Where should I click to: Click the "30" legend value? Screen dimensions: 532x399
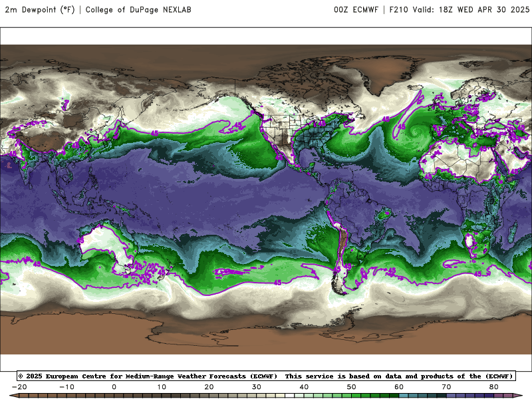[x=257, y=387]
